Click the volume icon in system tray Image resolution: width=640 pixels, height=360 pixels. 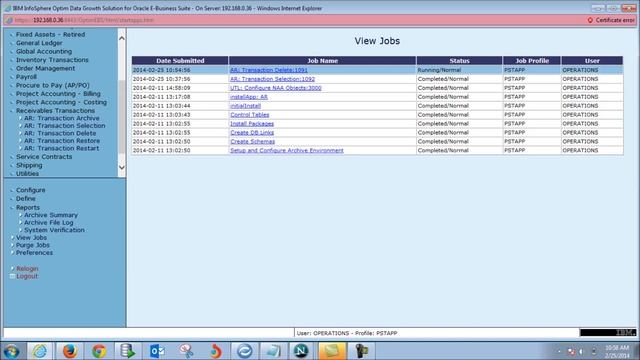point(581,351)
